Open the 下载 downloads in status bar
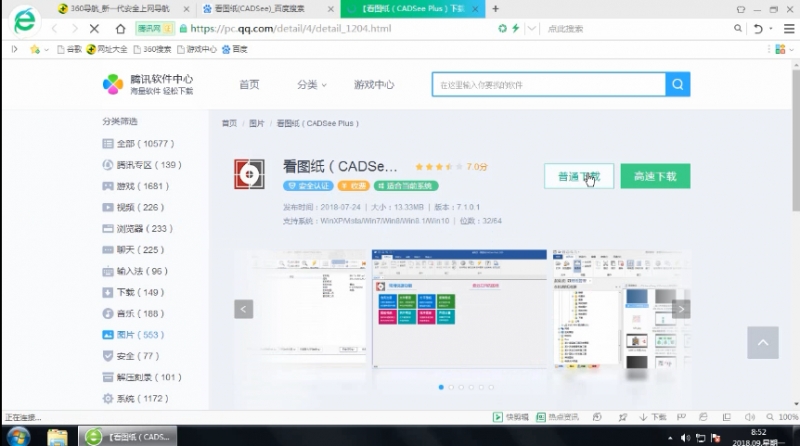Image resolution: width=800 pixels, height=446 pixels. 653,417
